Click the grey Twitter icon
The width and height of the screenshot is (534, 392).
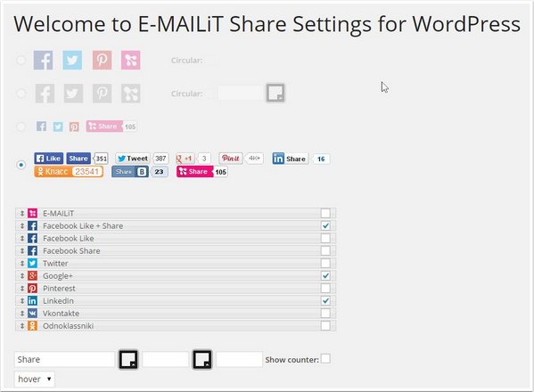click(73, 94)
